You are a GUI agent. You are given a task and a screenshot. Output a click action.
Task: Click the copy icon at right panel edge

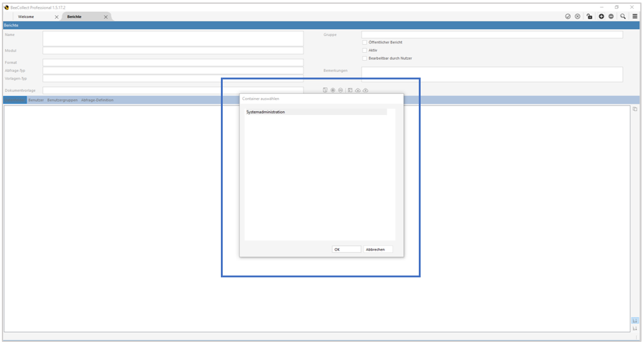635,109
